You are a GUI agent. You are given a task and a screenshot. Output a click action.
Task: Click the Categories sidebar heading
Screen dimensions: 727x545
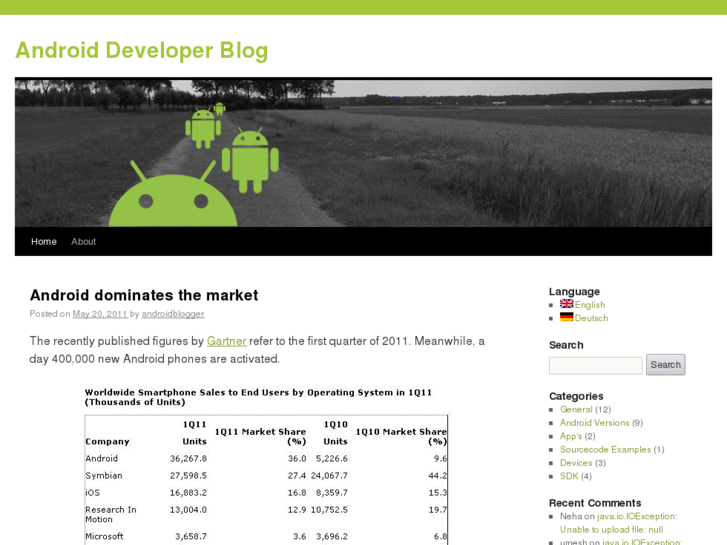pyautogui.click(x=576, y=397)
